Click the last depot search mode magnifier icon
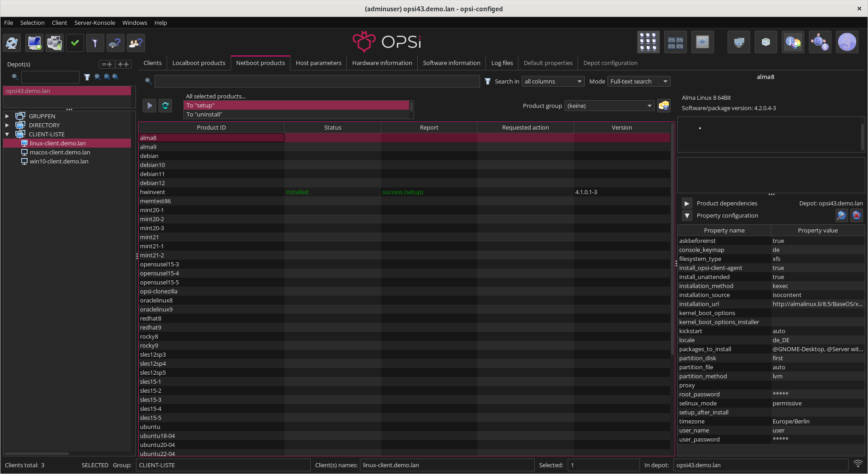This screenshot has width=868, height=474. (115, 77)
